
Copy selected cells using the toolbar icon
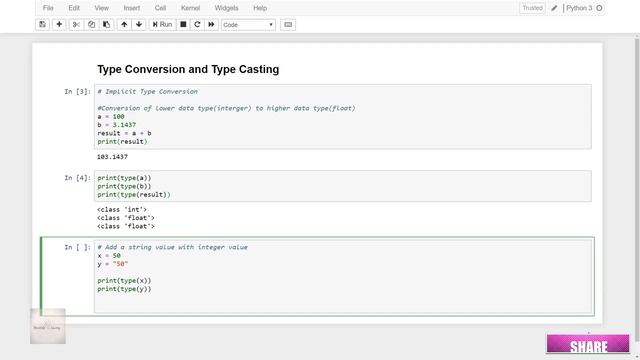tap(91, 24)
